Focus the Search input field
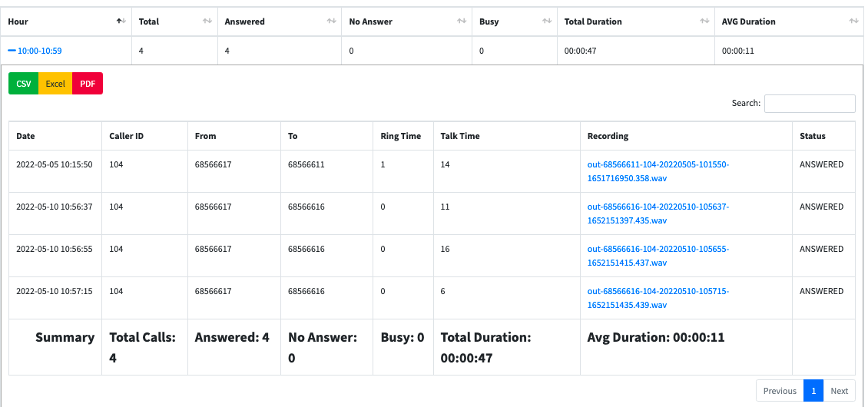 810,104
